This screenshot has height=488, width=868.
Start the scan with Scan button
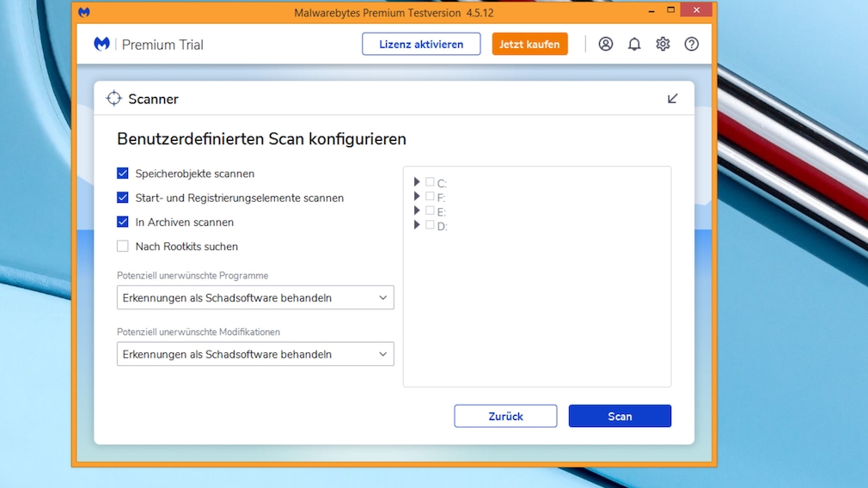(620, 416)
